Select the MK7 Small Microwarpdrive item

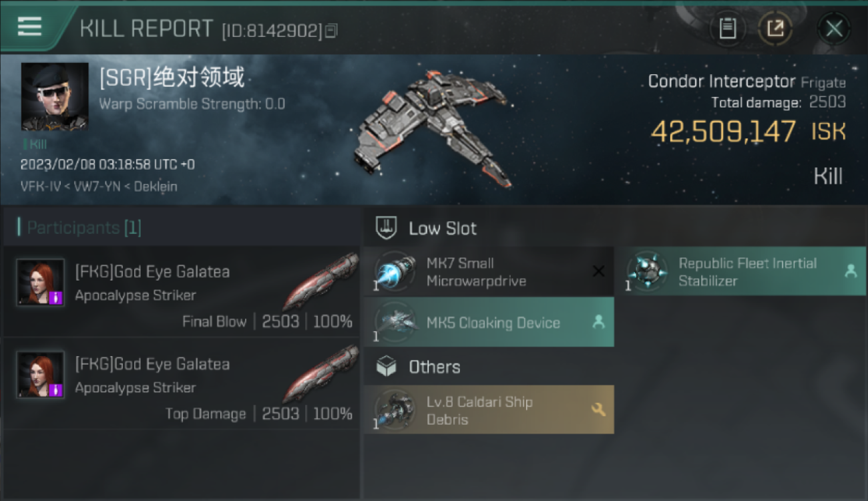point(489,272)
